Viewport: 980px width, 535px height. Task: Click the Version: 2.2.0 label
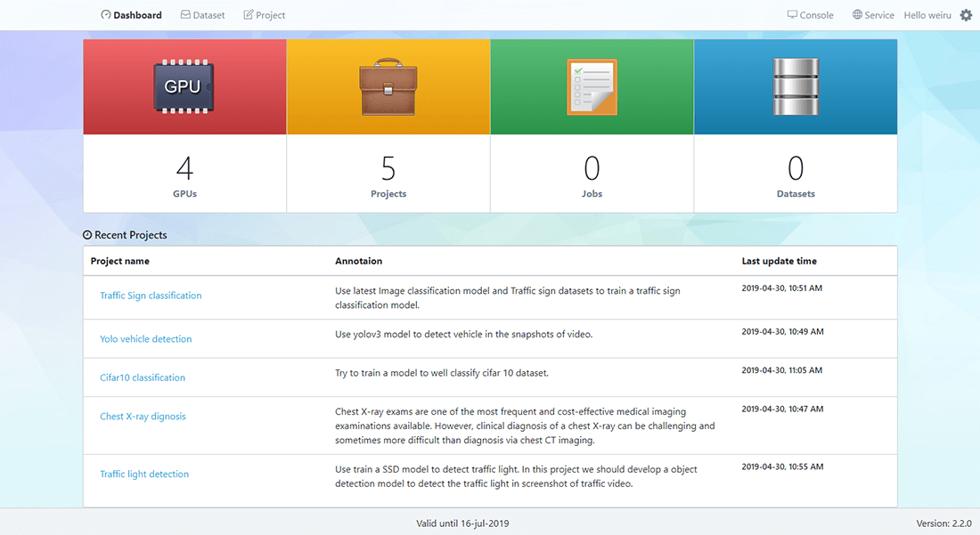[943, 523]
